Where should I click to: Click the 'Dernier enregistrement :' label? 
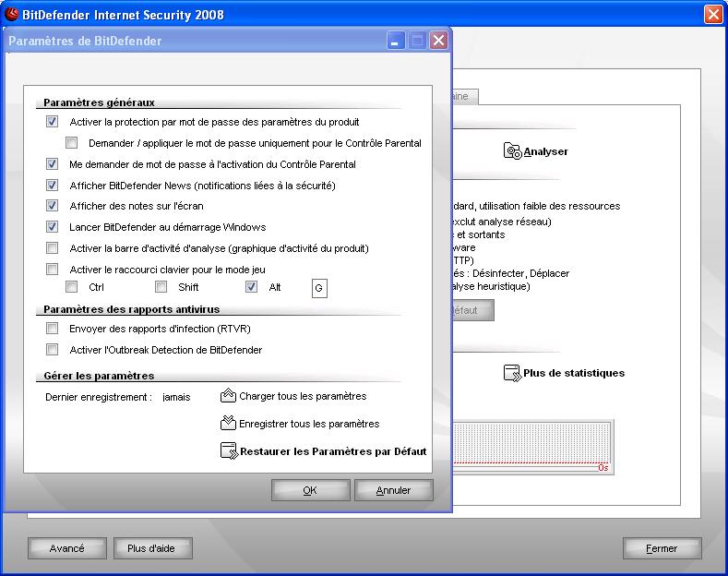(x=99, y=397)
